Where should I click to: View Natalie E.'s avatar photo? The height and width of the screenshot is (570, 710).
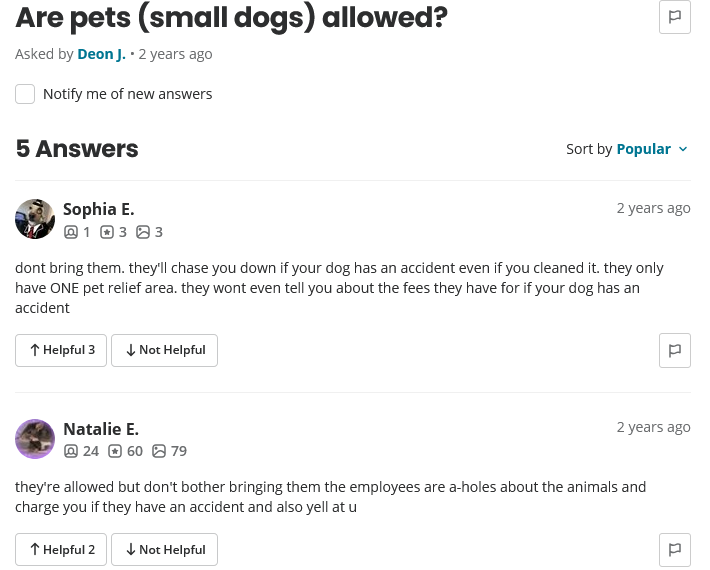35,439
